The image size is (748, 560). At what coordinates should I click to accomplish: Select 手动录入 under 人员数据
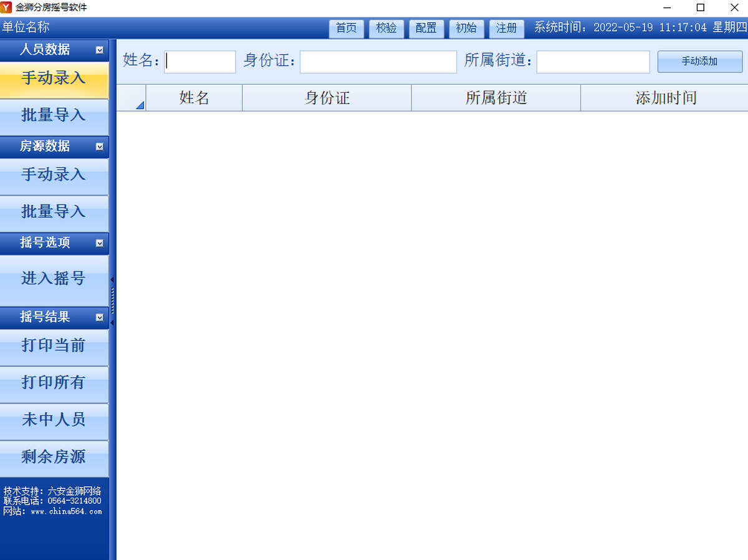54,79
